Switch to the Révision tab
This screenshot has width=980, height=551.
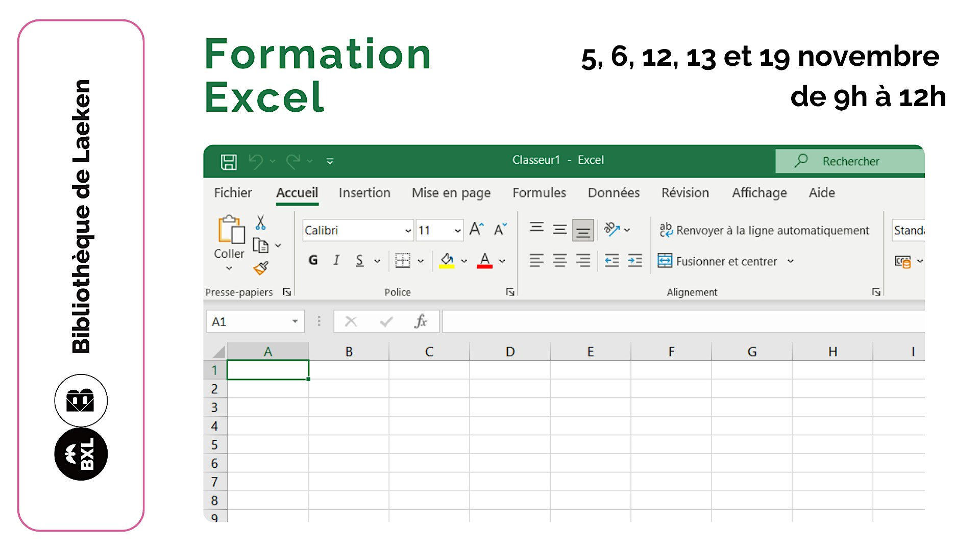click(685, 193)
